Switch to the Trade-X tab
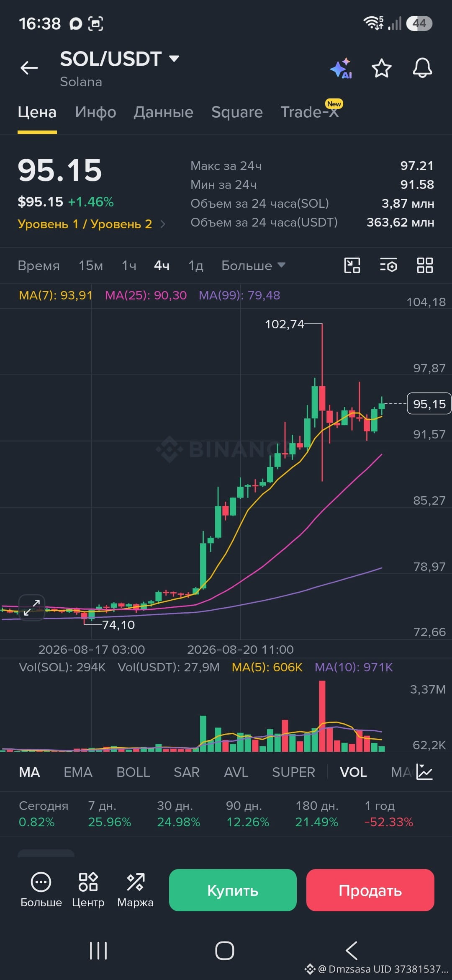The width and height of the screenshot is (452, 980). [x=310, y=112]
